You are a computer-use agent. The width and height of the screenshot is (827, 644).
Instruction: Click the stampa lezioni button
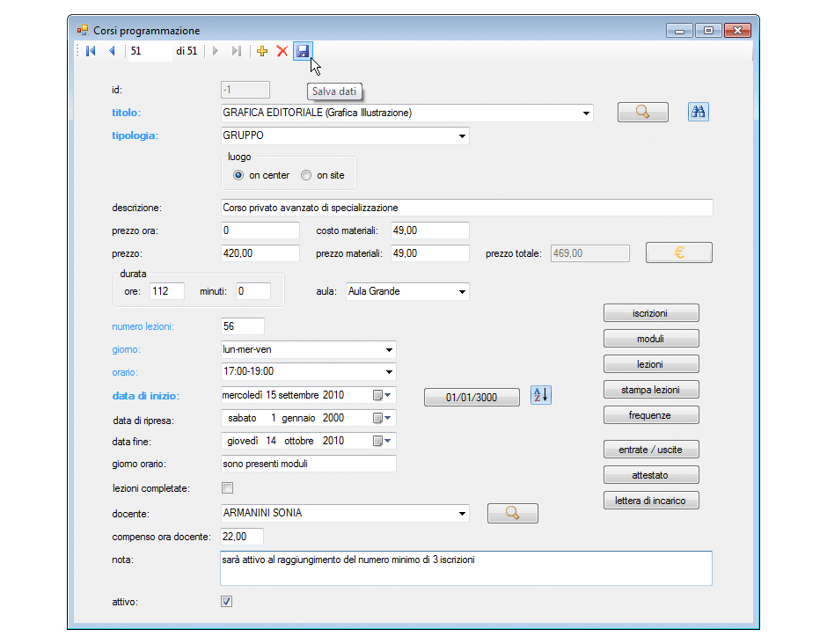coord(651,390)
